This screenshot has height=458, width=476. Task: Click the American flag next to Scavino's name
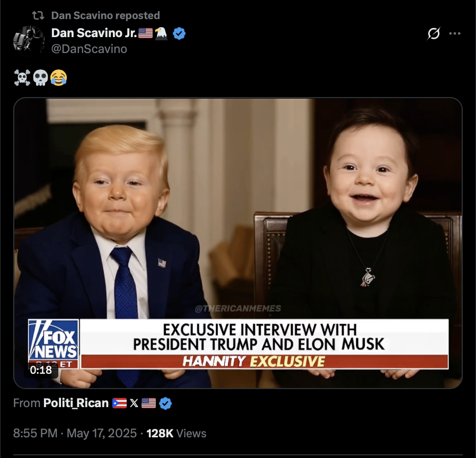point(145,33)
